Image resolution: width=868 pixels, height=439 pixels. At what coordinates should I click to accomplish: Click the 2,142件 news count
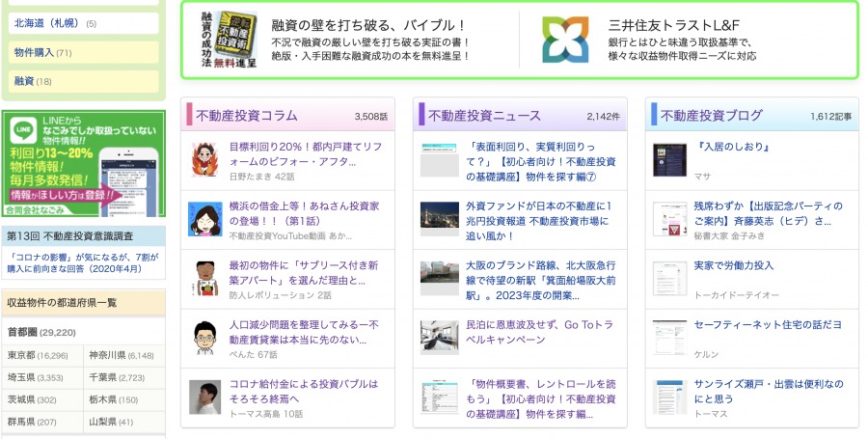(x=604, y=117)
